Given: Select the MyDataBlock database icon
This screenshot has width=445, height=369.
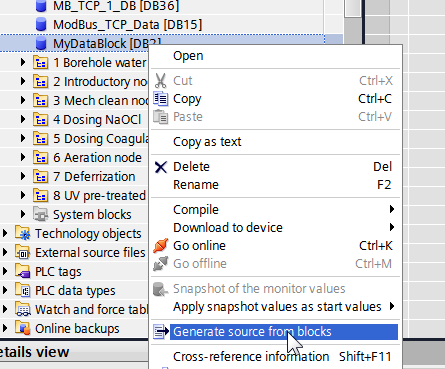Looking at the screenshot, I should (41, 44).
